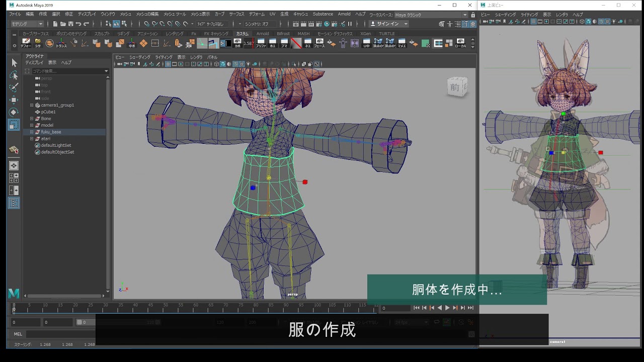Click the pause icon in status line
The width and height of the screenshot is (644, 362).
tap(350, 24)
